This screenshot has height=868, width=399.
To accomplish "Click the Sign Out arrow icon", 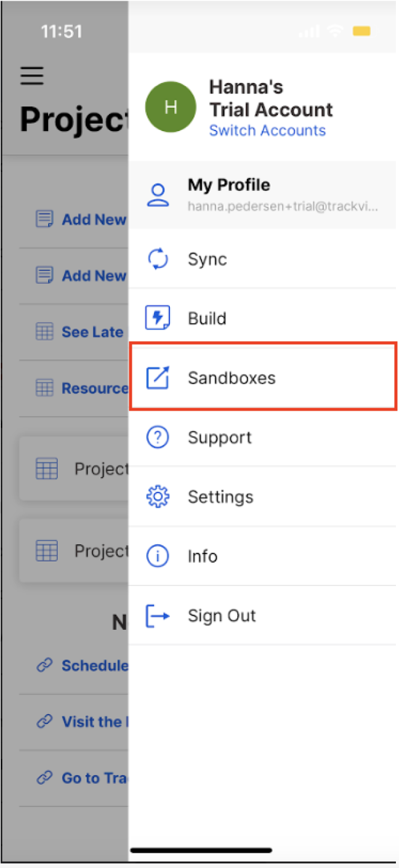I will click(x=158, y=616).
